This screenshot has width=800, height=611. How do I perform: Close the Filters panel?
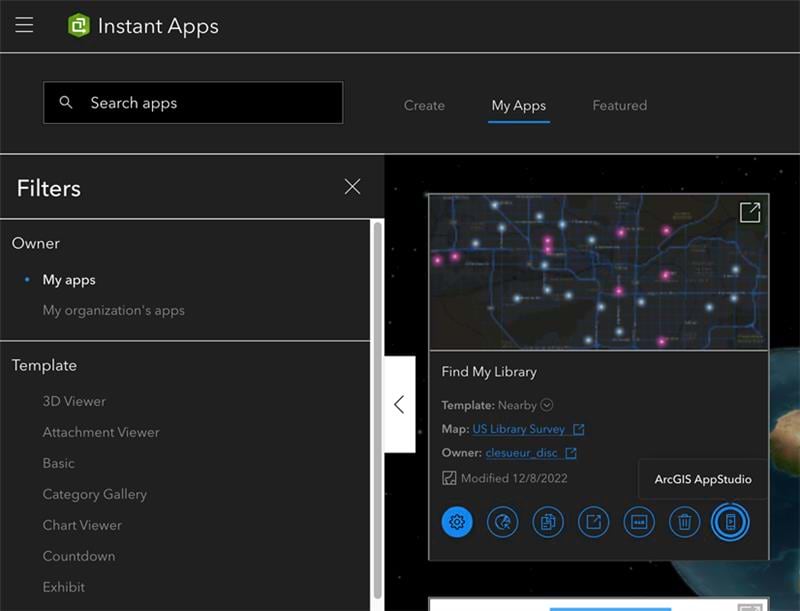tap(352, 187)
